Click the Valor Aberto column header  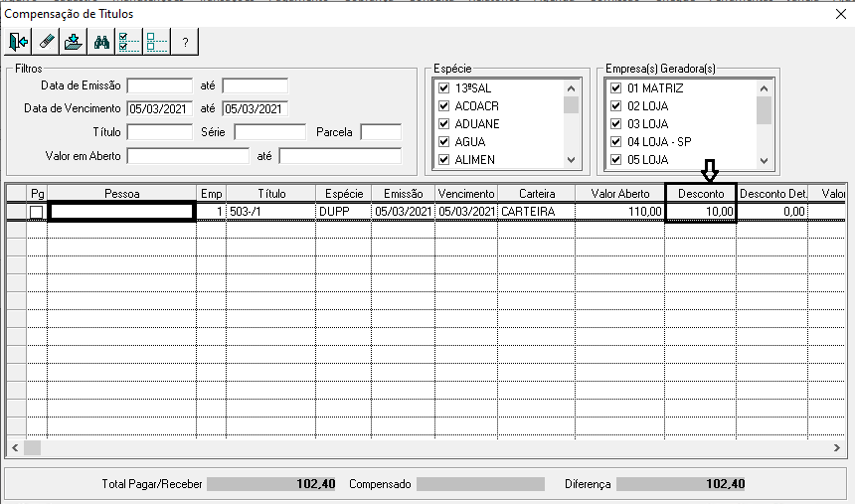coord(620,194)
